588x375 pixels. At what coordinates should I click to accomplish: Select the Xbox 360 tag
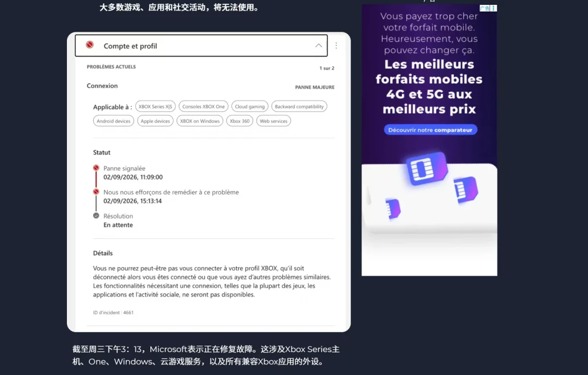pyautogui.click(x=240, y=121)
